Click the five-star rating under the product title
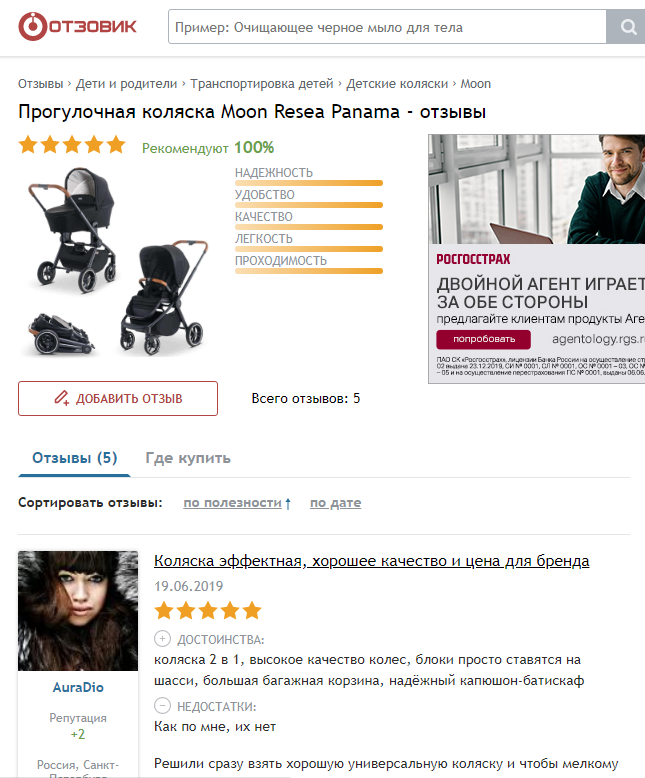 pos(72,145)
